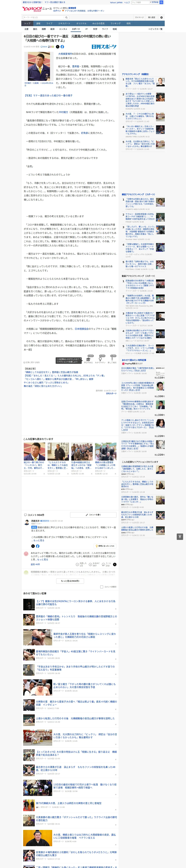Screen dimensions: 186x868
Task: Click the キーワードを入力 search field
Action: (44, 18)
